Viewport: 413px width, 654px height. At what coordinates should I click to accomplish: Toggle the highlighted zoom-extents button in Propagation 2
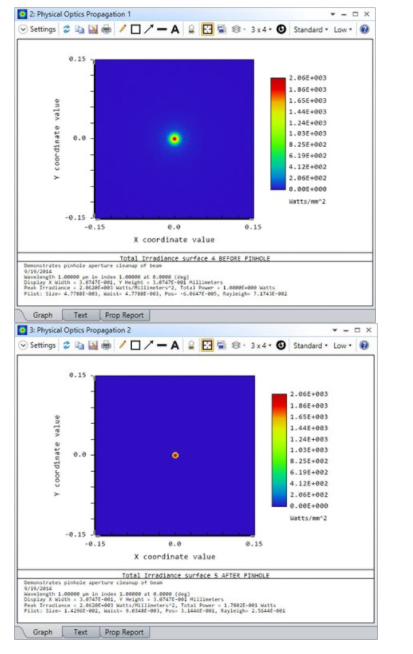tap(207, 345)
